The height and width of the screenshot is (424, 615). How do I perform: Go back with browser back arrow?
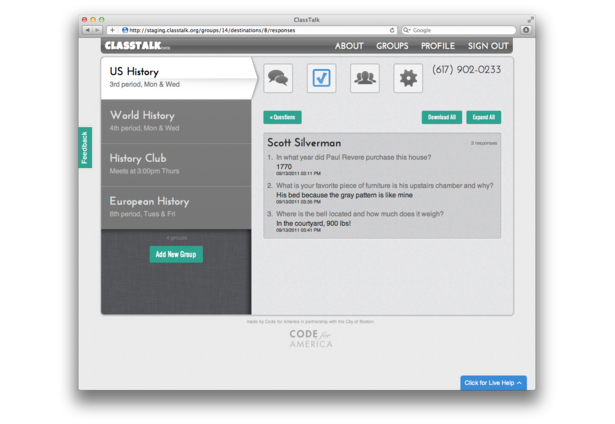pyautogui.click(x=87, y=30)
